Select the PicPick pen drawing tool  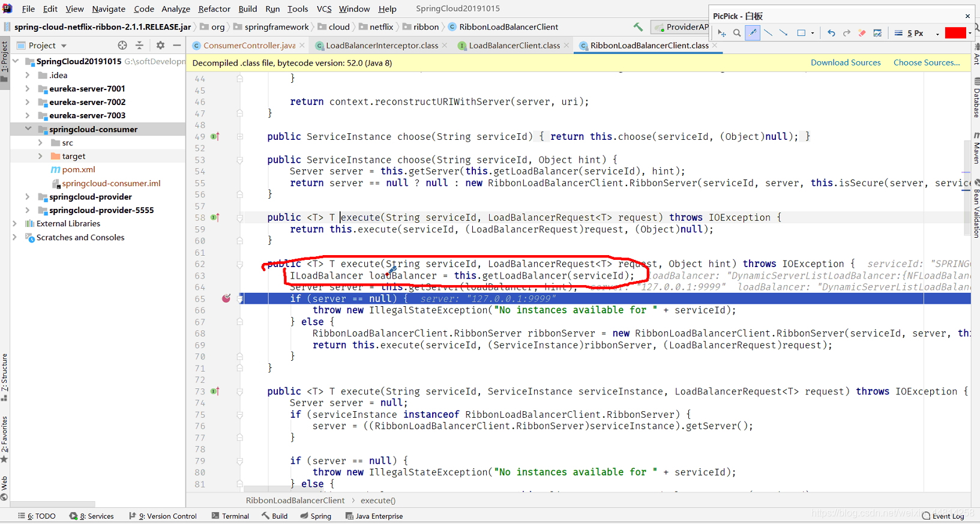[753, 33]
